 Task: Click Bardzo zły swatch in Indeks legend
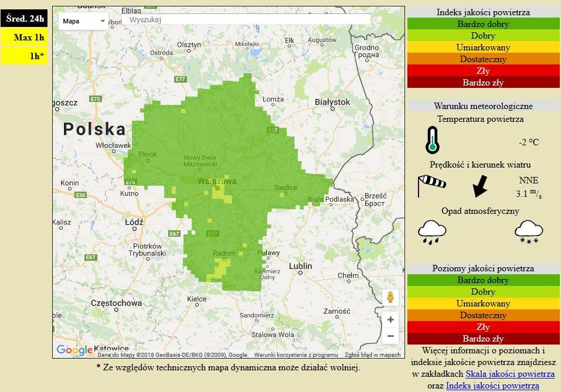pos(484,82)
